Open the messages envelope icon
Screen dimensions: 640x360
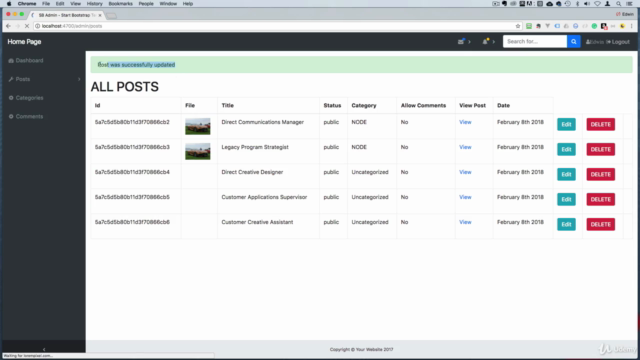point(461,41)
